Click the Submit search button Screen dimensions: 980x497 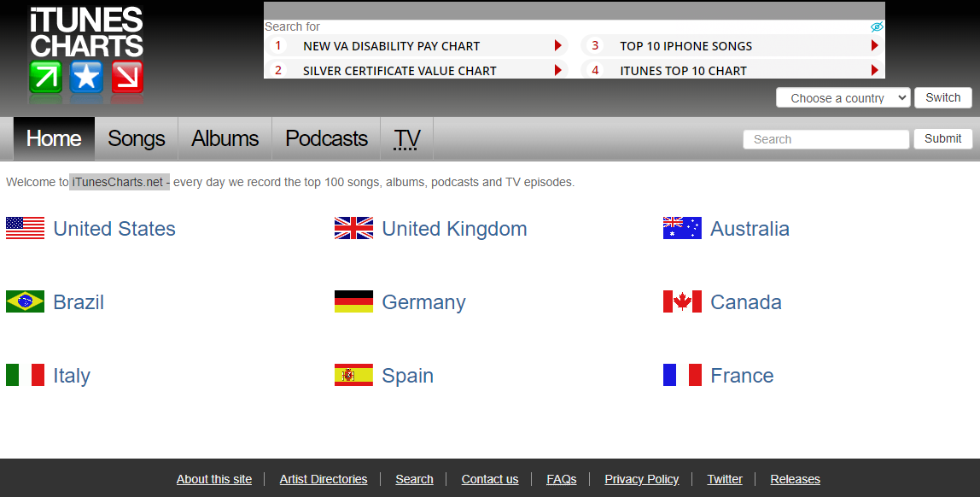tap(943, 139)
